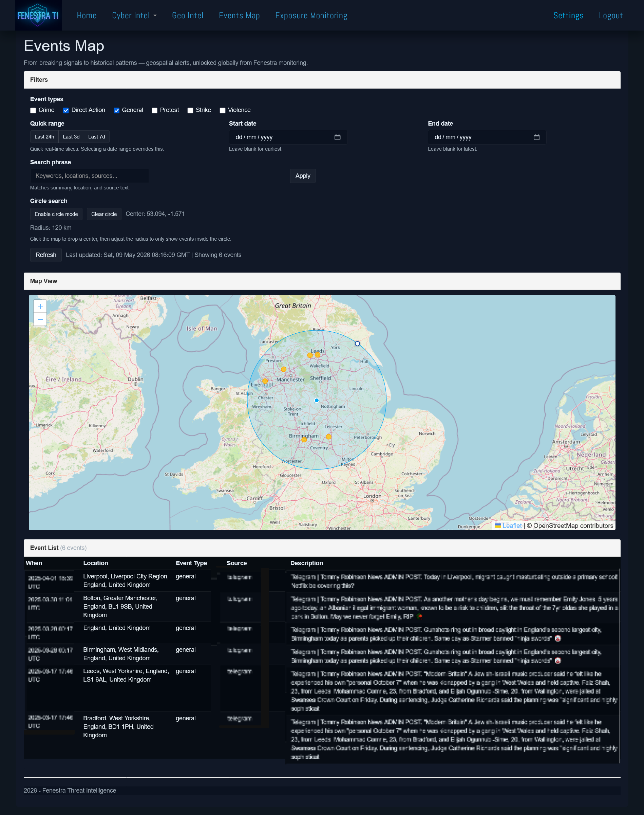Viewport: 644px width, 815px height.
Task: Select the Leeds, West Yorkshire event row
Action: point(322,688)
